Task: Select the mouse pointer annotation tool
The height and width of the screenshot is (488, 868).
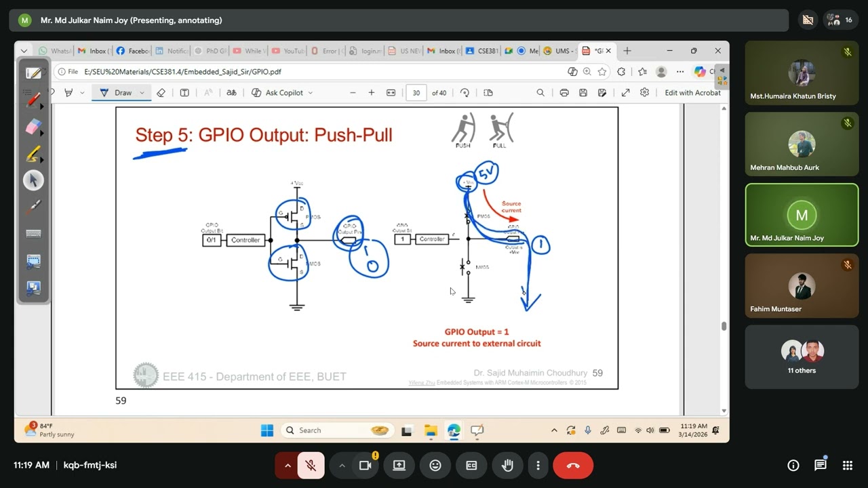Action: [x=33, y=180]
